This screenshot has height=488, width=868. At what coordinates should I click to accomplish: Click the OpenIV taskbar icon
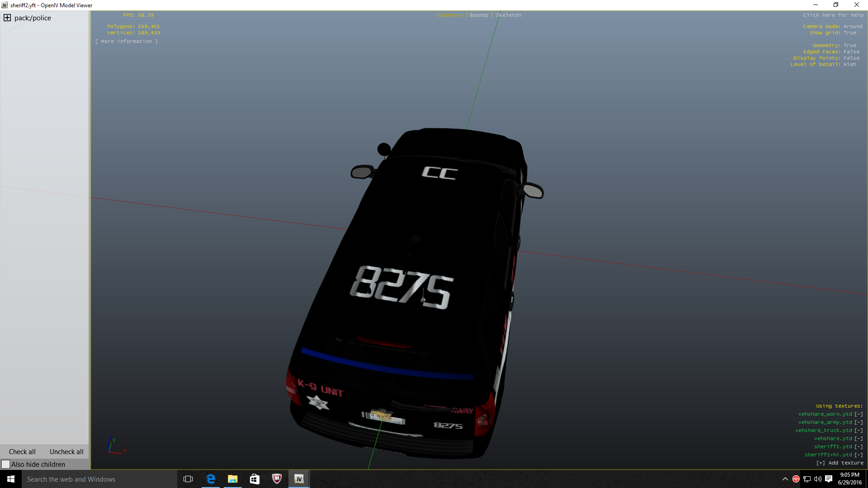click(299, 479)
